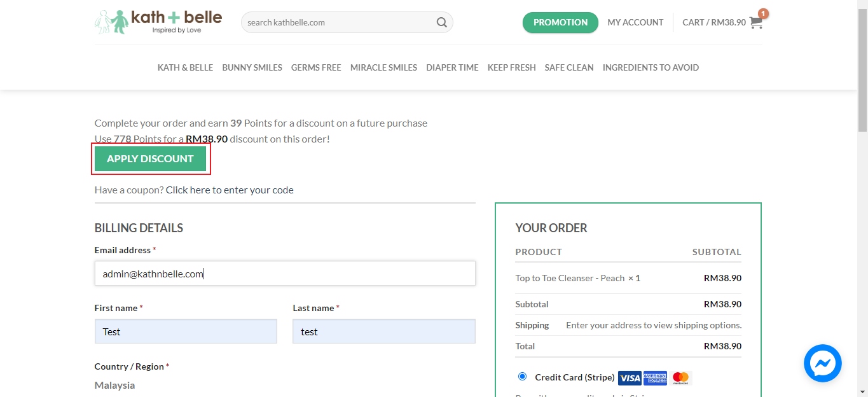The width and height of the screenshot is (868, 397).
Task: Open the shopping cart icon
Action: [x=755, y=22]
